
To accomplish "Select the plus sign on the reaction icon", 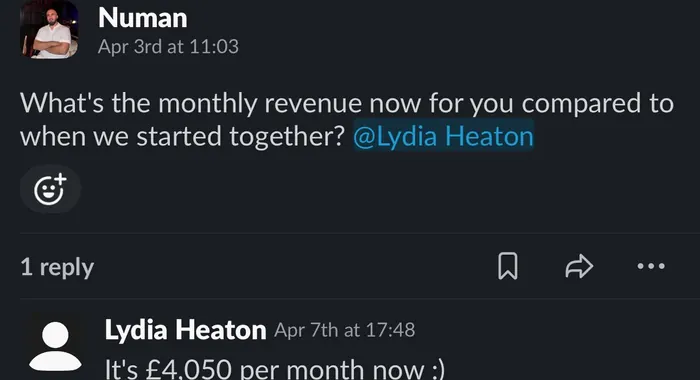I will point(61,180).
